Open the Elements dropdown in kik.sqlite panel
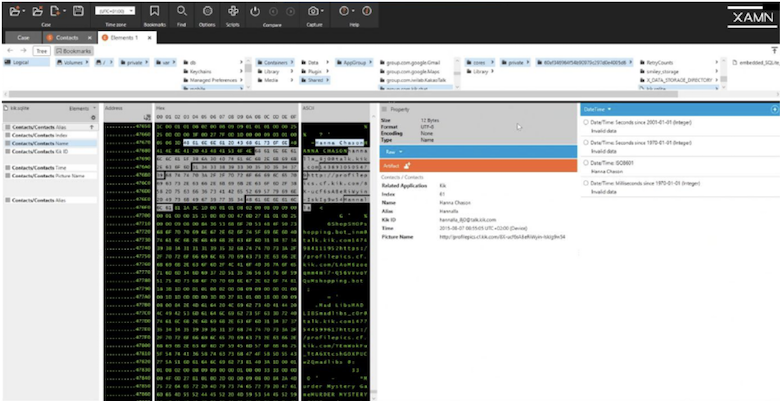Screen dimensions: 780x401 [83, 108]
